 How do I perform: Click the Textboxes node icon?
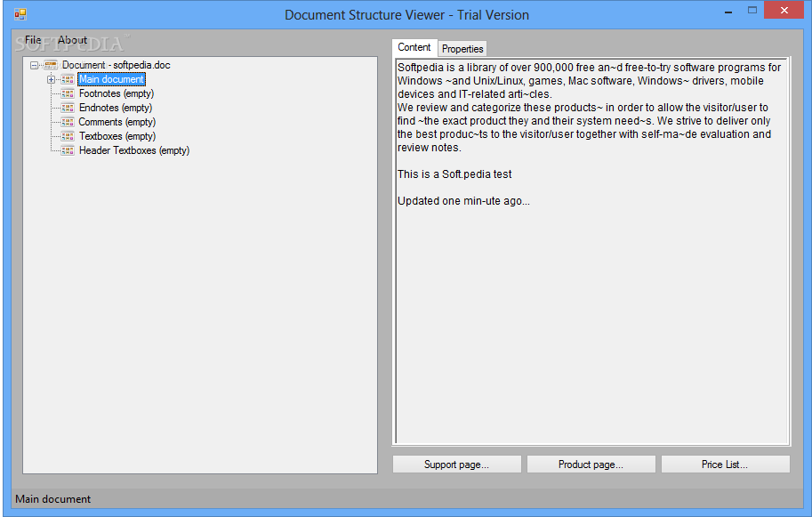[x=68, y=136]
